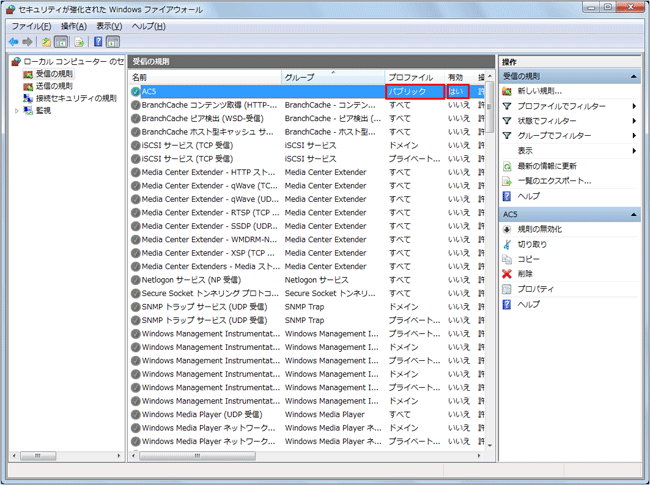650x485 pixels.
Task: Click the scissors icon for 切り取り
Action: tap(507, 244)
